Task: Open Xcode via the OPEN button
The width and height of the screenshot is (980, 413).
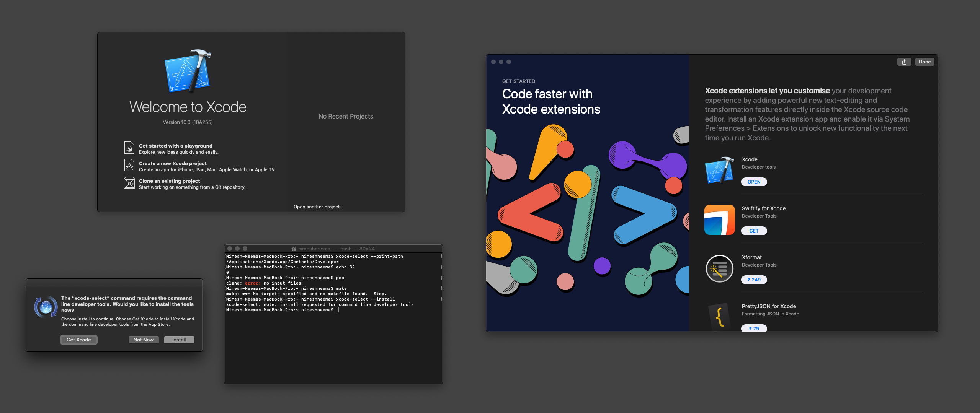Action: [754, 182]
